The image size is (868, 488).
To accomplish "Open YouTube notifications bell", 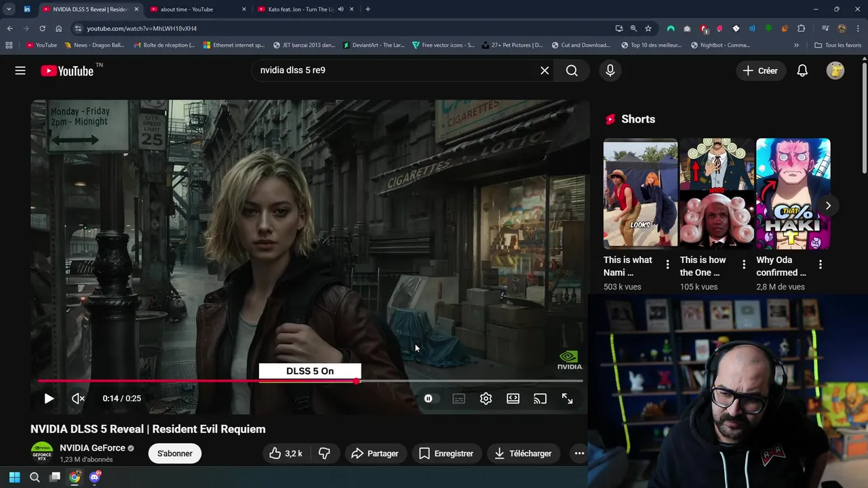I will pyautogui.click(x=802, y=70).
